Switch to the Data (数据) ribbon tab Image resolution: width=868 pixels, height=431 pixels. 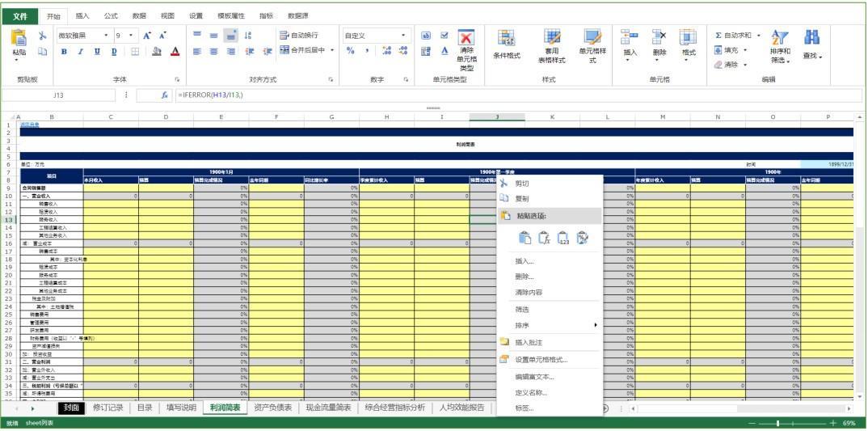pos(139,16)
